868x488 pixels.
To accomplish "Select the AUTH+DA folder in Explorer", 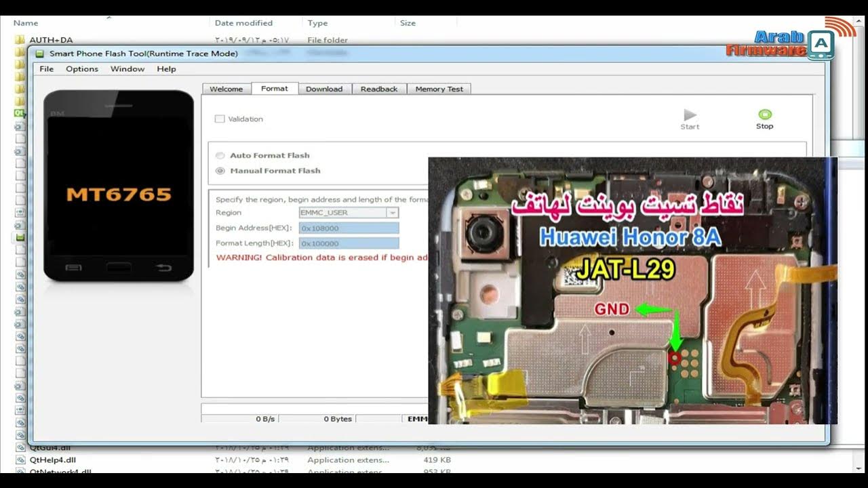I will tap(52, 40).
